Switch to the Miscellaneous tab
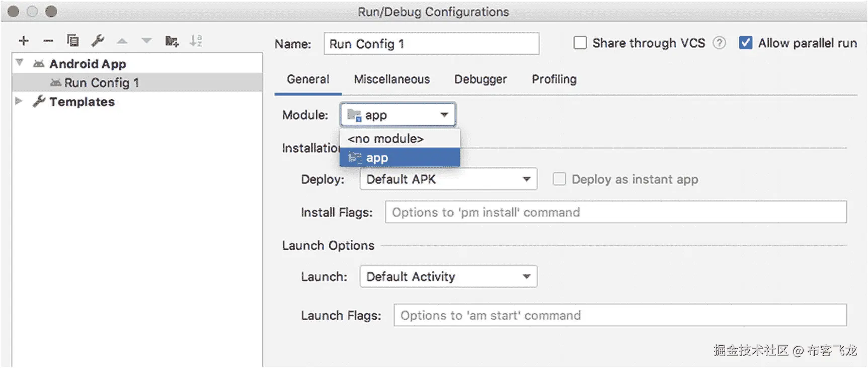Image resolution: width=868 pixels, height=368 pixels. tap(391, 79)
